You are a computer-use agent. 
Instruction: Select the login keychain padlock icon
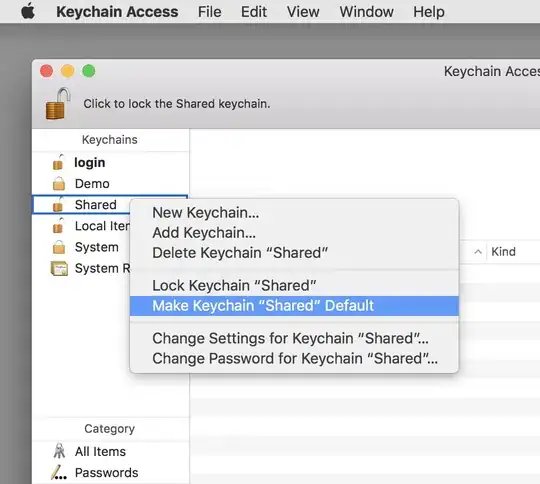tap(58, 162)
